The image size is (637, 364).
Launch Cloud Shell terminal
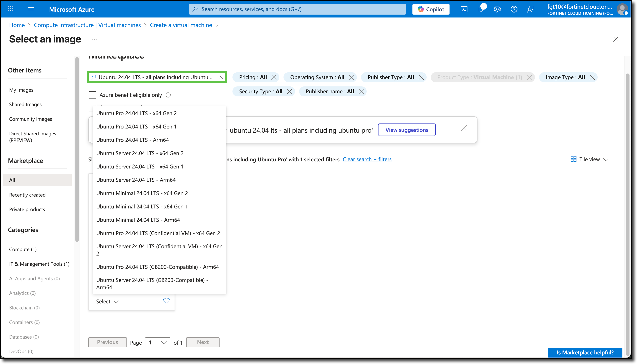[464, 9]
